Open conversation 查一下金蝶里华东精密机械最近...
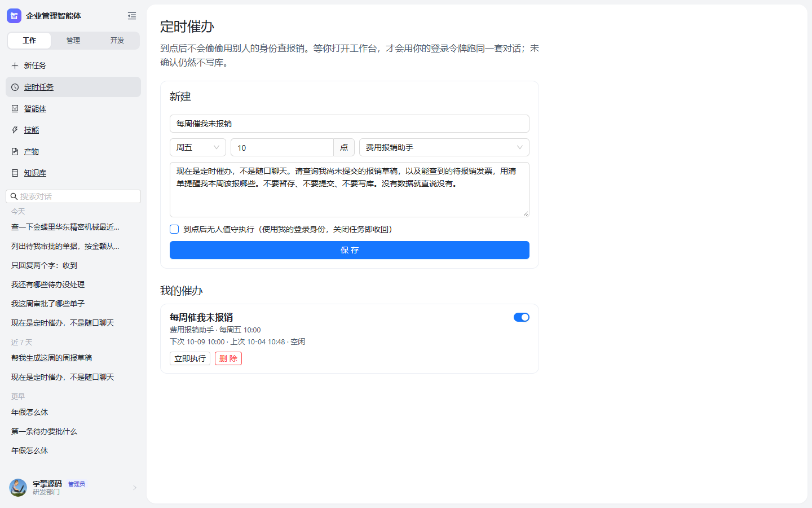Viewport: 812px width, 508px height. 65,227
